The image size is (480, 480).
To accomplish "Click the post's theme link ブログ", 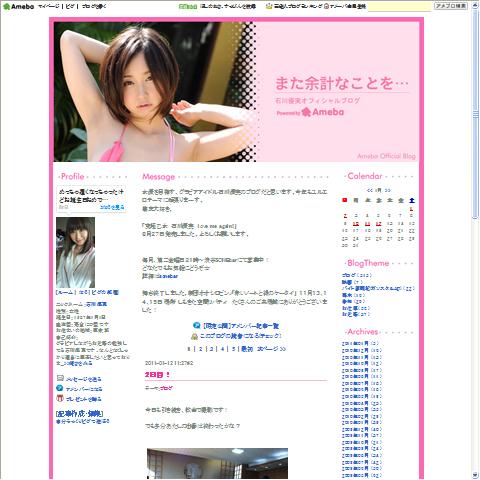I will click(166, 388).
